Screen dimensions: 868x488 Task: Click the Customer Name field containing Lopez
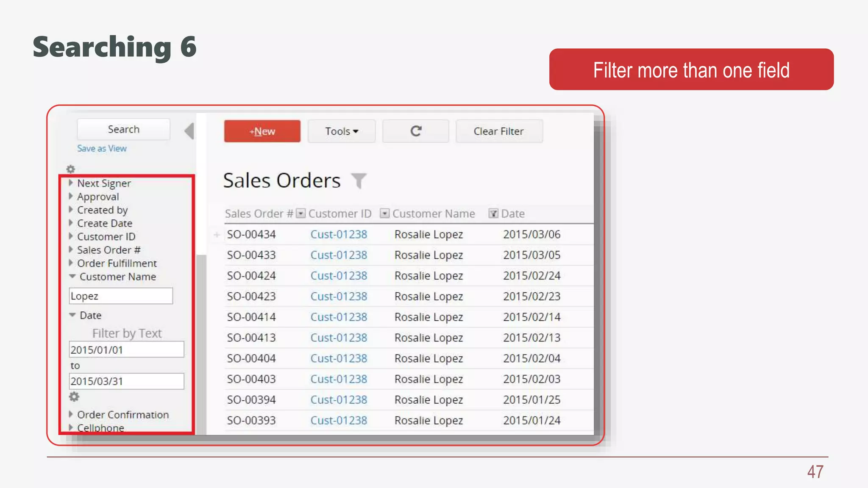point(121,296)
